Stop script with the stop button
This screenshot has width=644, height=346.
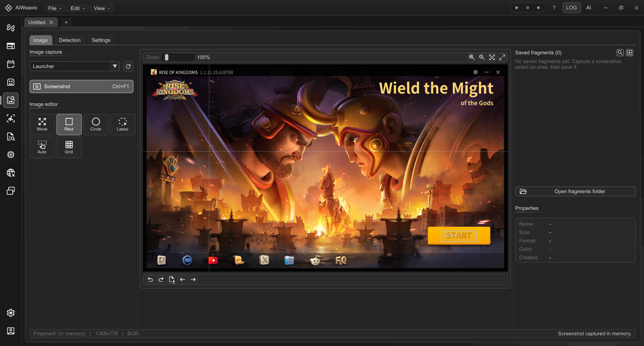[538, 8]
